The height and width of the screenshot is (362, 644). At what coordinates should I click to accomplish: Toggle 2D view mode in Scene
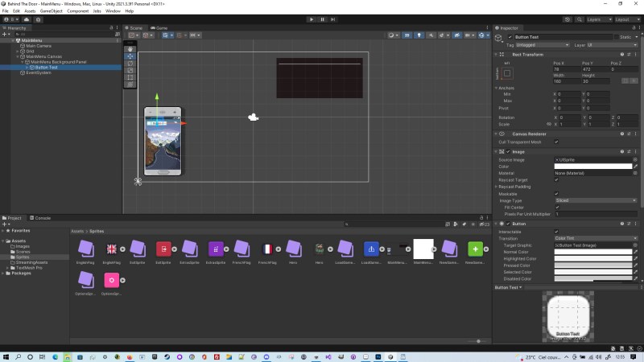tap(407, 35)
